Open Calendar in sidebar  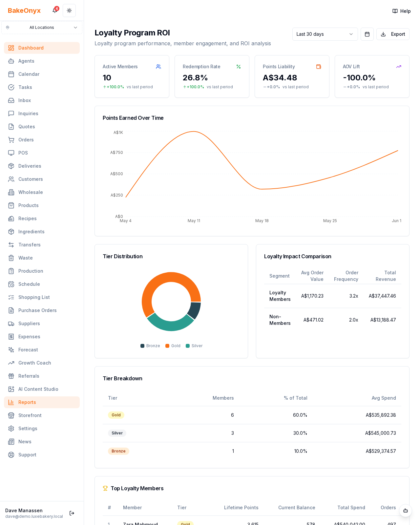point(42,74)
